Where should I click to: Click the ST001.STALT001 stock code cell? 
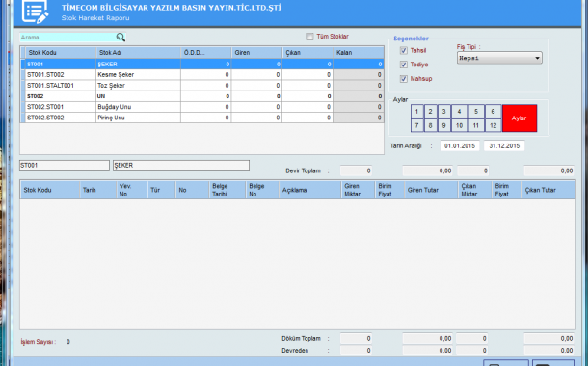(x=61, y=86)
